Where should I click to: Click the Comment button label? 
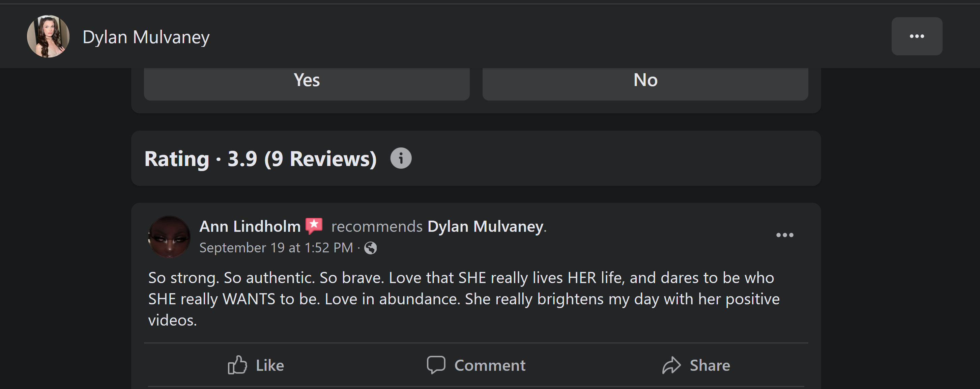(x=490, y=365)
